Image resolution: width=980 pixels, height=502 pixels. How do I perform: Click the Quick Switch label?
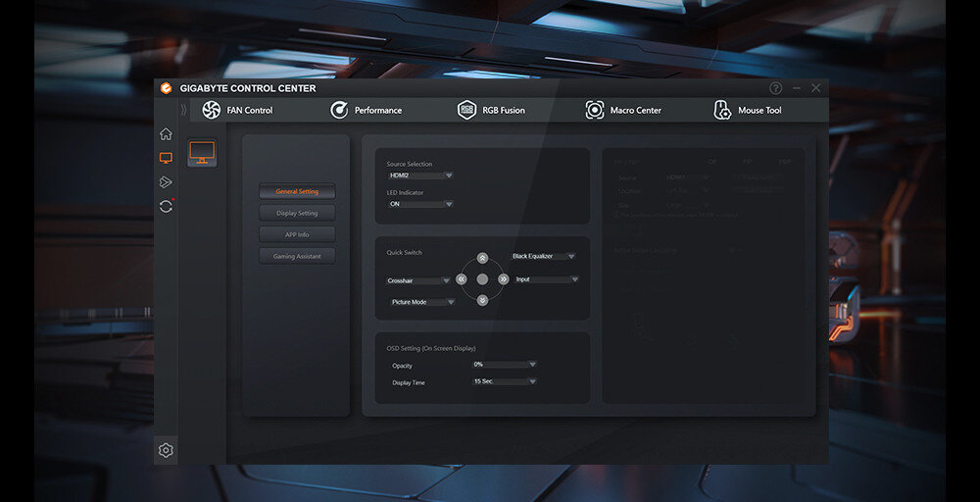[405, 253]
